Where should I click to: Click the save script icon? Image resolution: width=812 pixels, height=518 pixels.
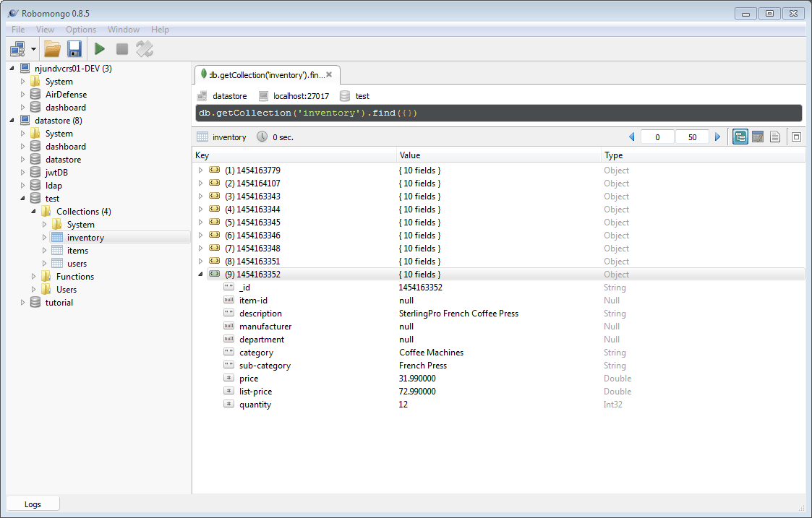point(74,48)
